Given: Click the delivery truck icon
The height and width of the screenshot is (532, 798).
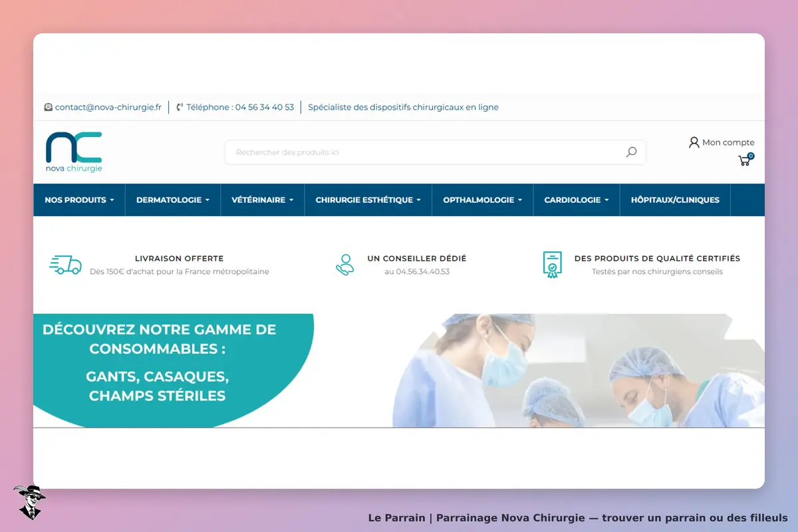Looking at the screenshot, I should [x=65, y=265].
